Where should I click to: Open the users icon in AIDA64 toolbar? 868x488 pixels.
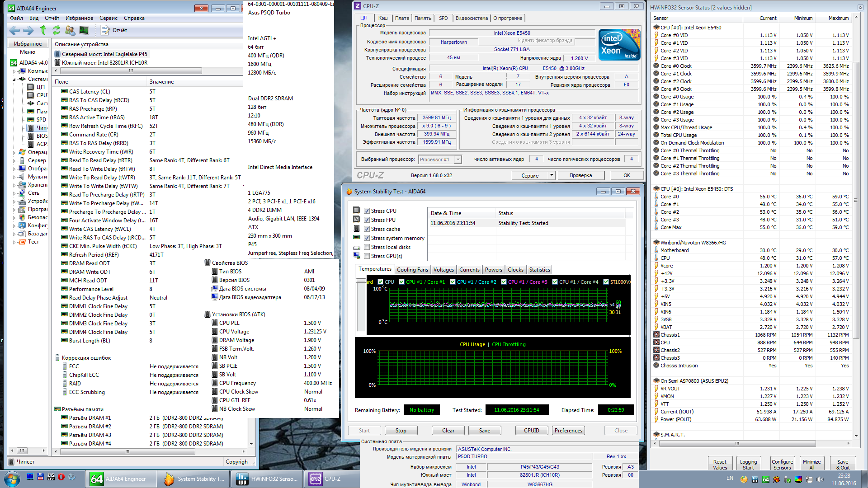tap(70, 30)
